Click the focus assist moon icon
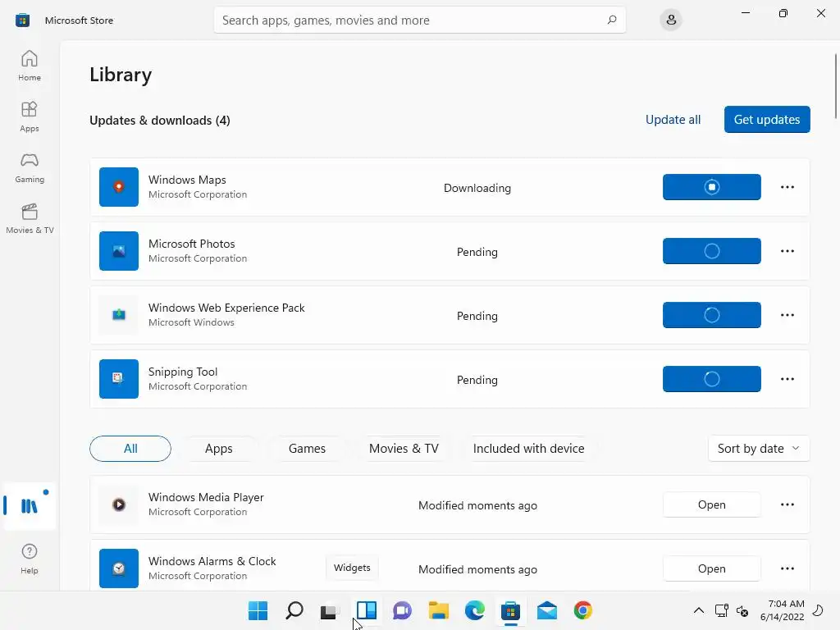This screenshot has width=840, height=630. (819, 610)
